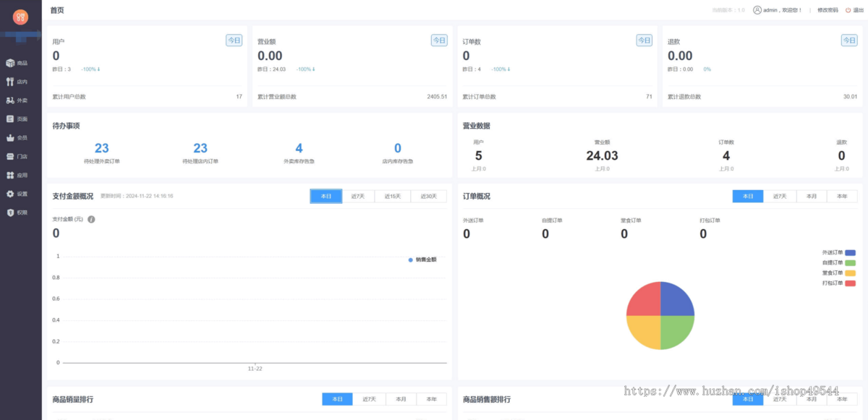868x420 pixels.
Task: Open the 应用 apps grid icon
Action: [x=10, y=175]
